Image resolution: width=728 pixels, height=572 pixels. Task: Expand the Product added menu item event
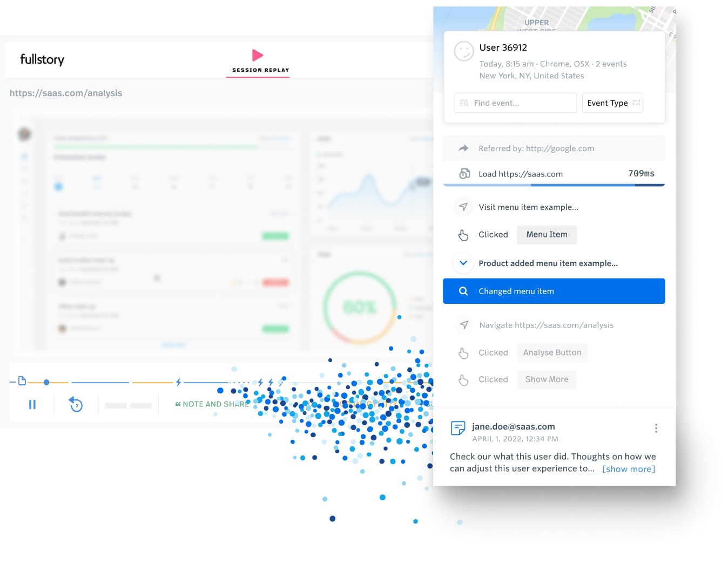coord(463,263)
